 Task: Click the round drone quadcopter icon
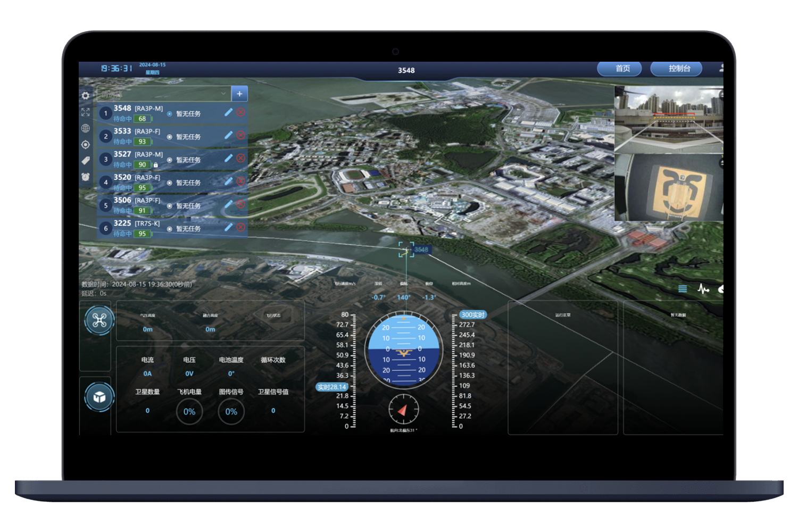[x=99, y=320]
